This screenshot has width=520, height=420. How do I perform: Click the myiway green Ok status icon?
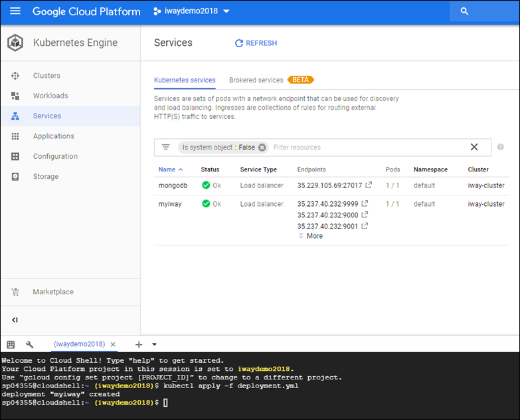[206, 204]
